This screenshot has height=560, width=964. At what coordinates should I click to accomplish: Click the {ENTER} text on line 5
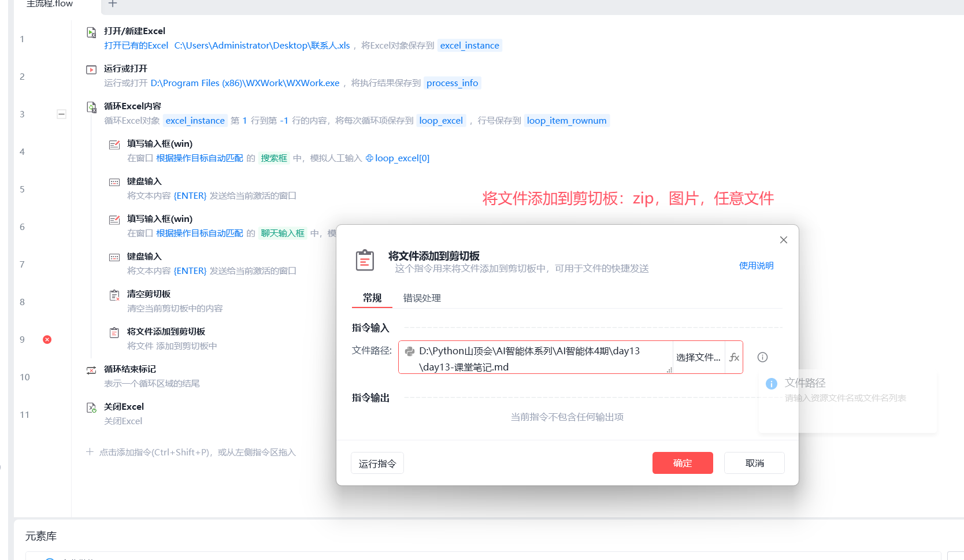(190, 196)
